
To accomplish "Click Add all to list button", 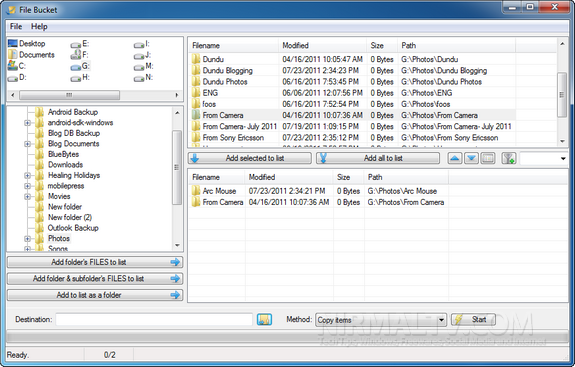I will pos(378,158).
